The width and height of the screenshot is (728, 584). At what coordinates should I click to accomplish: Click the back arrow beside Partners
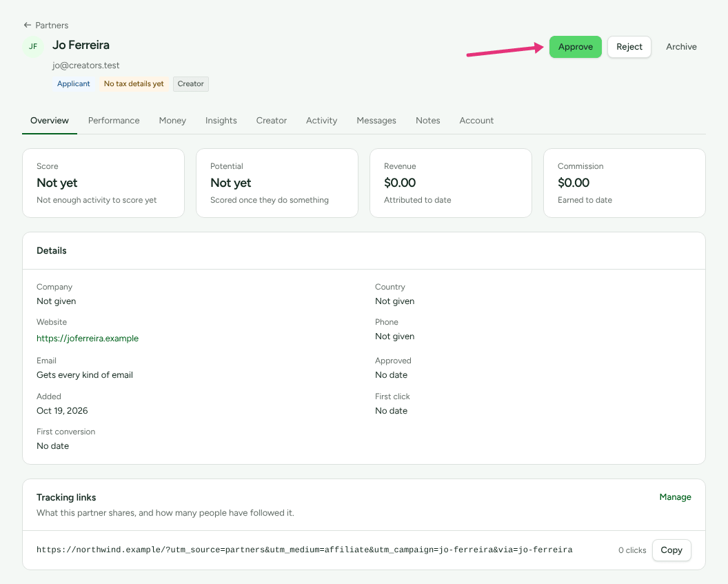(x=28, y=25)
